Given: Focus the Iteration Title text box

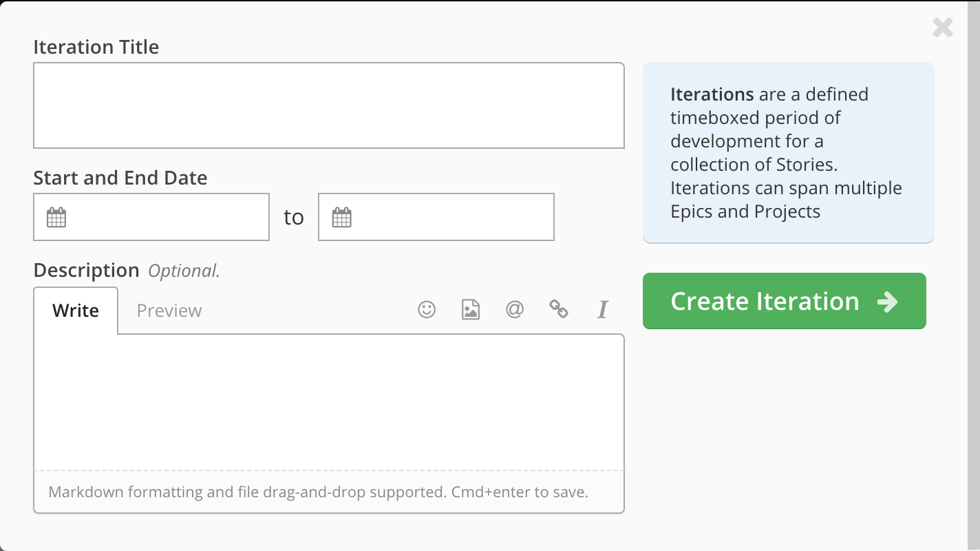Looking at the screenshot, I should click(x=329, y=105).
